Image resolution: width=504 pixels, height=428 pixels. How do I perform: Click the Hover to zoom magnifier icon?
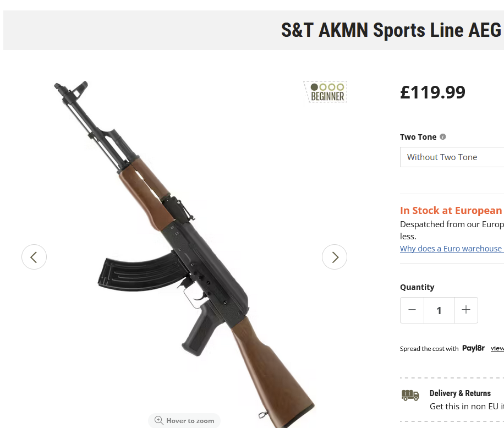[159, 420]
